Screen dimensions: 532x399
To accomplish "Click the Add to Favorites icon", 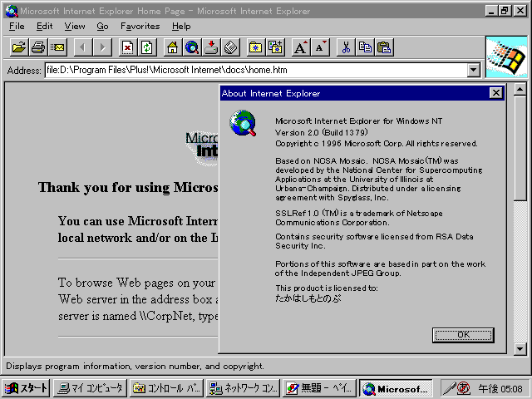I will [x=275, y=47].
